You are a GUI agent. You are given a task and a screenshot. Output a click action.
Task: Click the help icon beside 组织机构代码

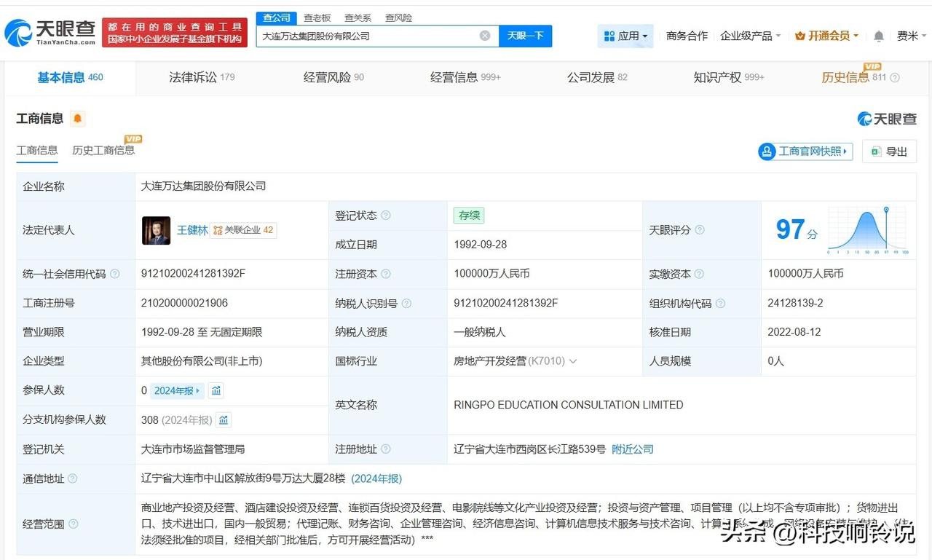[x=720, y=303]
